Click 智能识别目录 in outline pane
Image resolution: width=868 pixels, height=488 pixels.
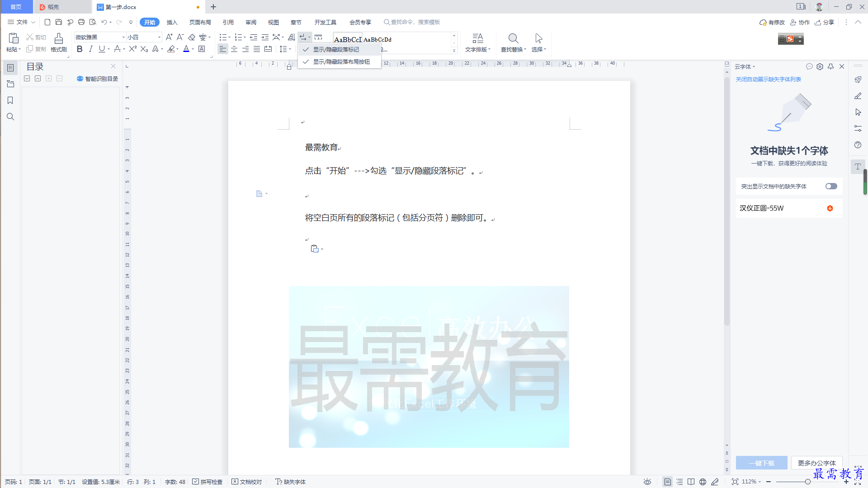click(97, 79)
